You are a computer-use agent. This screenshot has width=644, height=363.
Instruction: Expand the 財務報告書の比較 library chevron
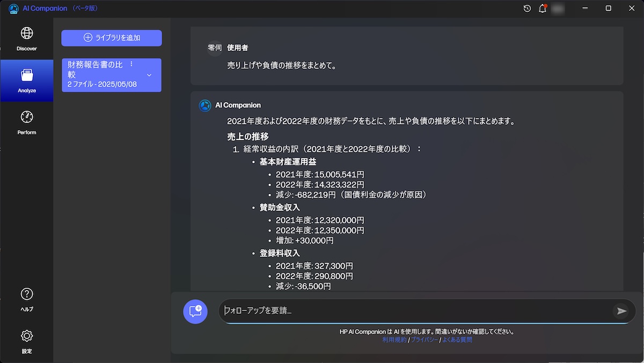149,75
